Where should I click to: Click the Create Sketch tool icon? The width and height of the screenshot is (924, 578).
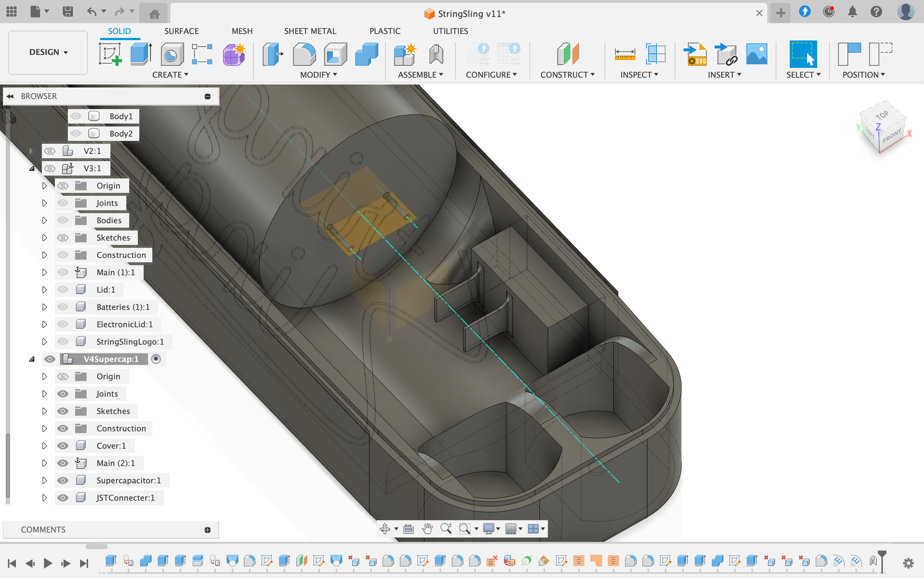click(x=110, y=54)
